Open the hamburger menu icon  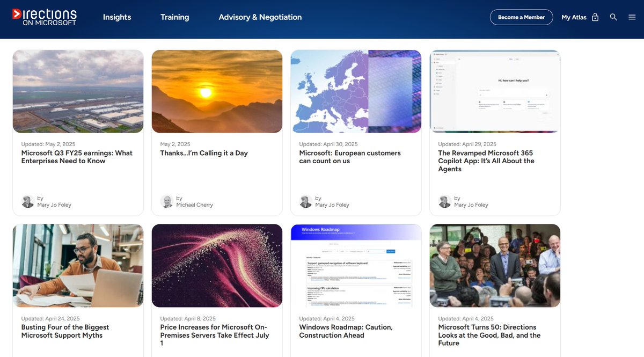click(x=632, y=17)
